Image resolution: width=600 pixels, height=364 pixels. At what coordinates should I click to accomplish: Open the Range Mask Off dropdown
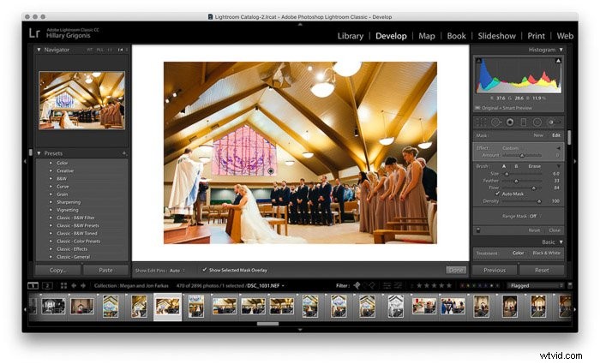pos(535,216)
